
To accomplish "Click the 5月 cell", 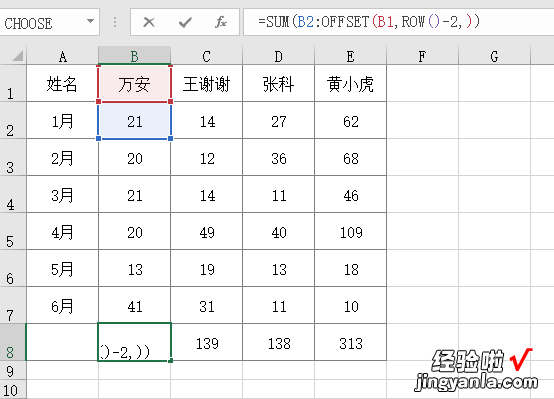I will [63, 268].
